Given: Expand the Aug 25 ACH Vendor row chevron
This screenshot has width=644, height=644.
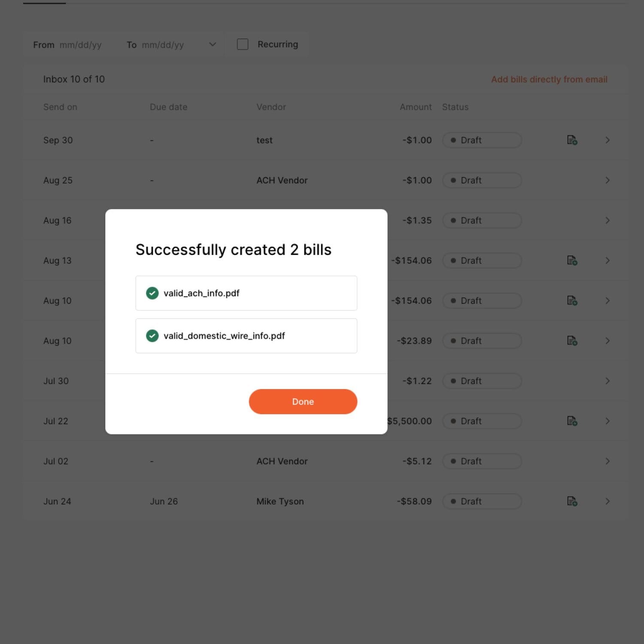Looking at the screenshot, I should pyautogui.click(x=608, y=180).
